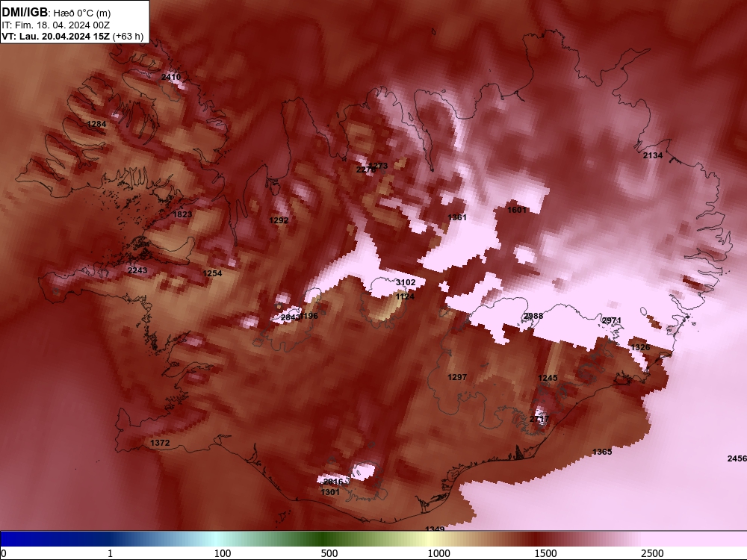747x560 pixels.
Task: Click the map value 2243
Action: click(137, 270)
